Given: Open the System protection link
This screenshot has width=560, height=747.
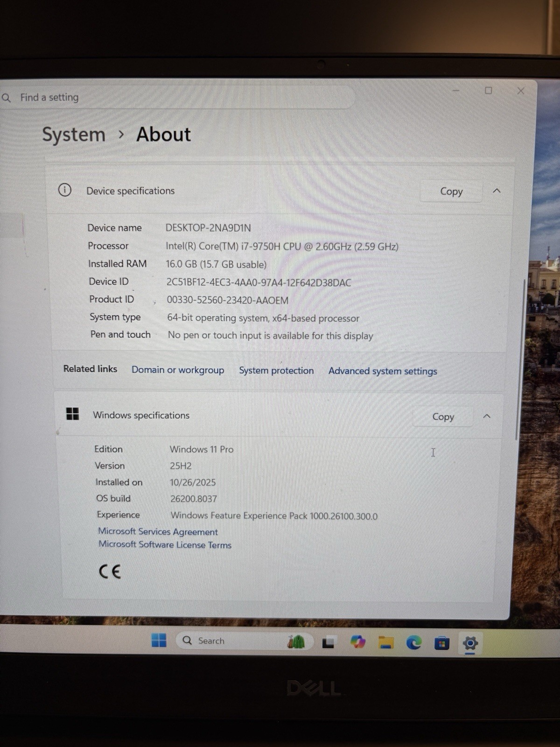Looking at the screenshot, I should [x=276, y=370].
